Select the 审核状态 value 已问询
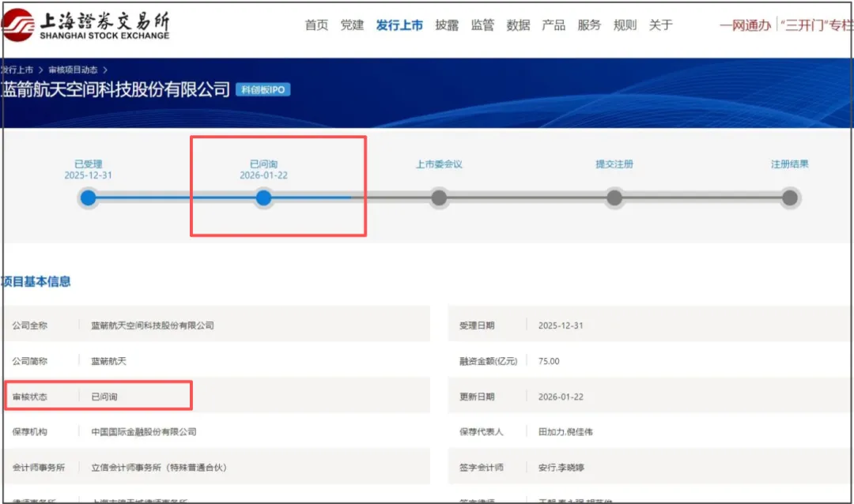Screen dimensions: 854x504 click(104, 397)
